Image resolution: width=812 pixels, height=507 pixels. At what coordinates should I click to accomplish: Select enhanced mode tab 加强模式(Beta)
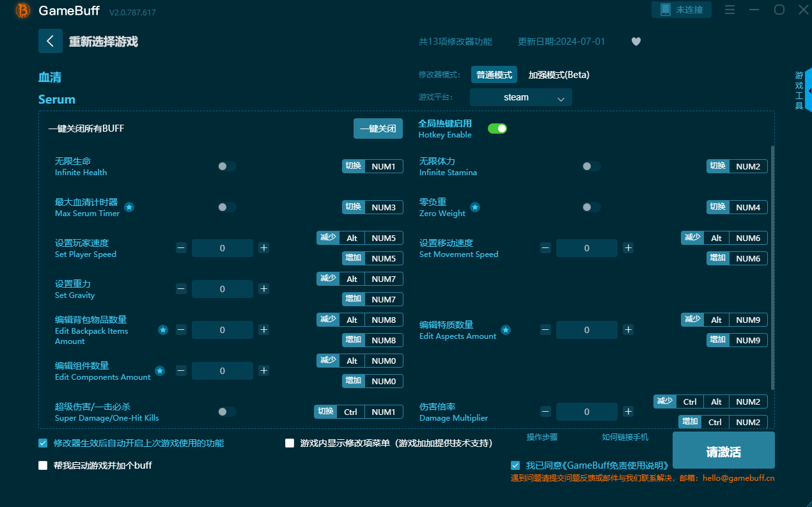559,75
